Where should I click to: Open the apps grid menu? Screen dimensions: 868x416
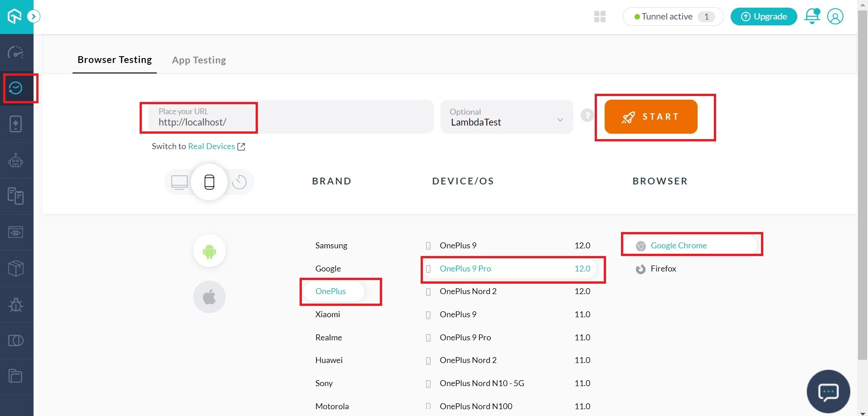(x=599, y=16)
